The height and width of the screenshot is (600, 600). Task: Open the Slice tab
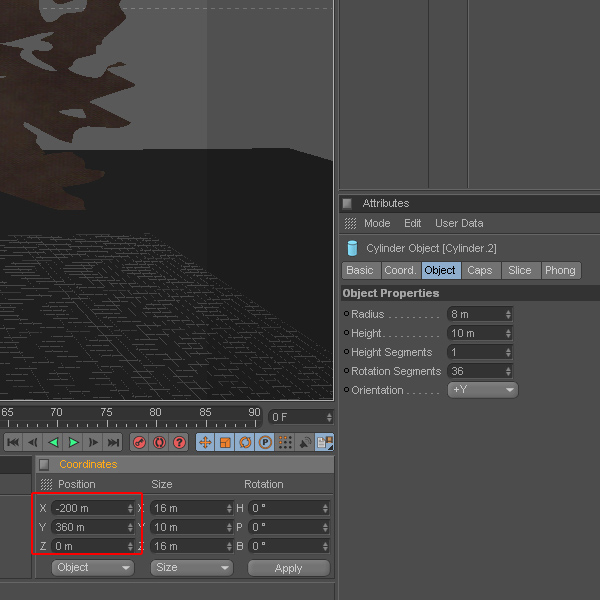(x=521, y=271)
